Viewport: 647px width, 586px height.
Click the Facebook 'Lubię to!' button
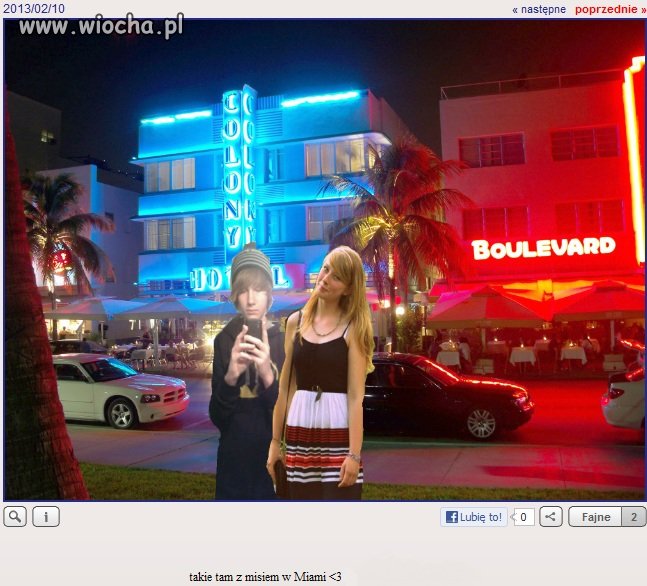tap(474, 517)
